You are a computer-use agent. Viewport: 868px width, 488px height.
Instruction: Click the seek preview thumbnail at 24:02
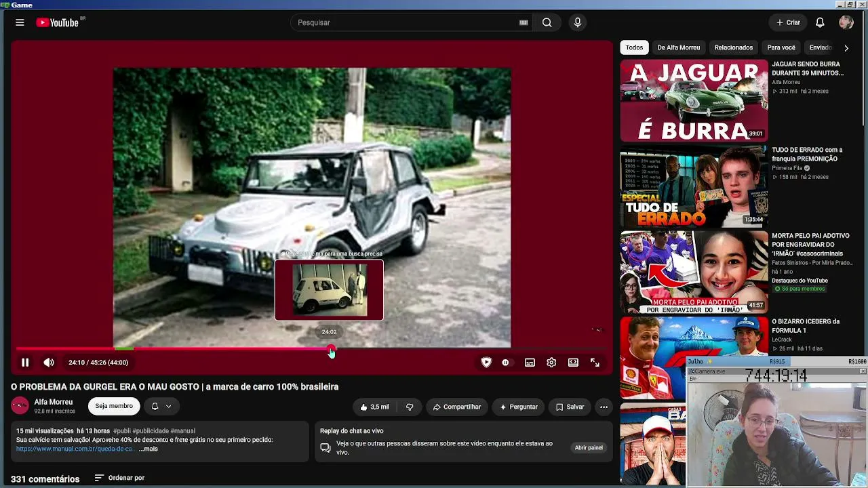tap(329, 290)
